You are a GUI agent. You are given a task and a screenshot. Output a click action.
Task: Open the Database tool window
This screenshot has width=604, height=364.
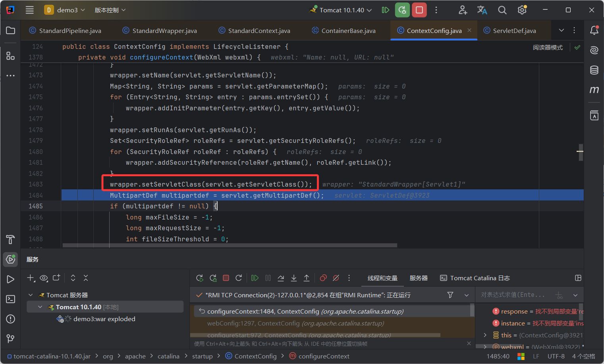[594, 70]
